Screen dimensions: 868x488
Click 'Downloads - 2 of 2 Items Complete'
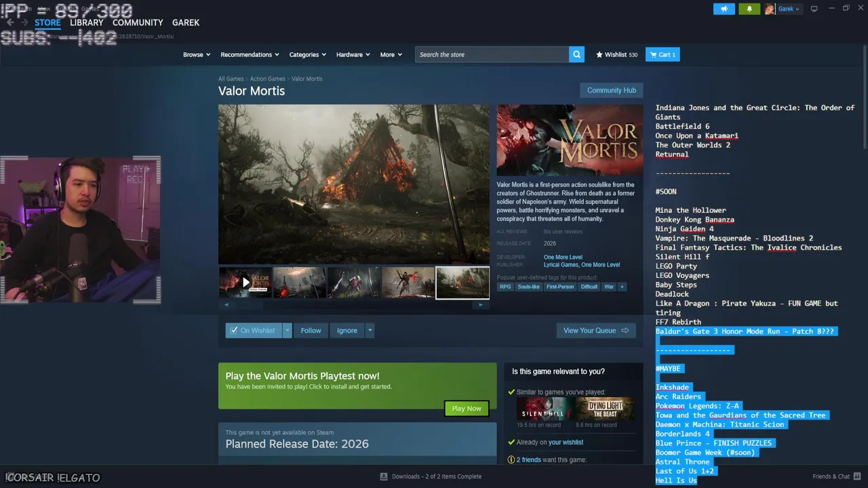point(437,476)
